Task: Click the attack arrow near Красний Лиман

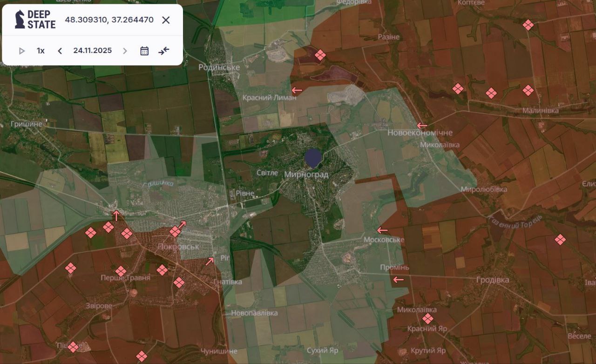Action: 297,90
